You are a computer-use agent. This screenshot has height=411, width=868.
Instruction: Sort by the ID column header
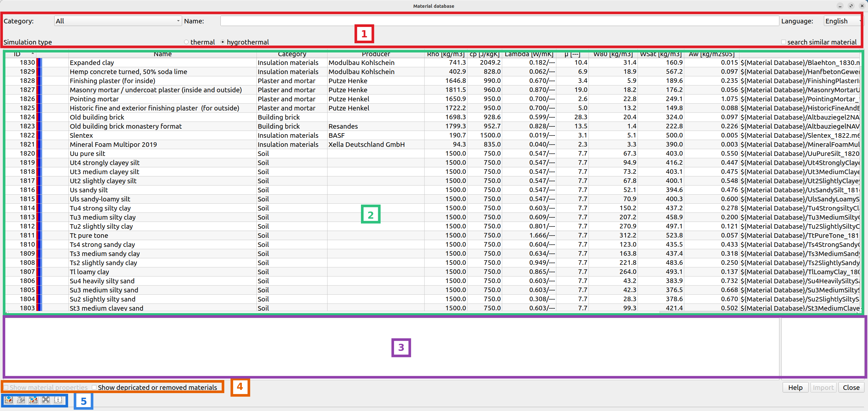point(20,54)
